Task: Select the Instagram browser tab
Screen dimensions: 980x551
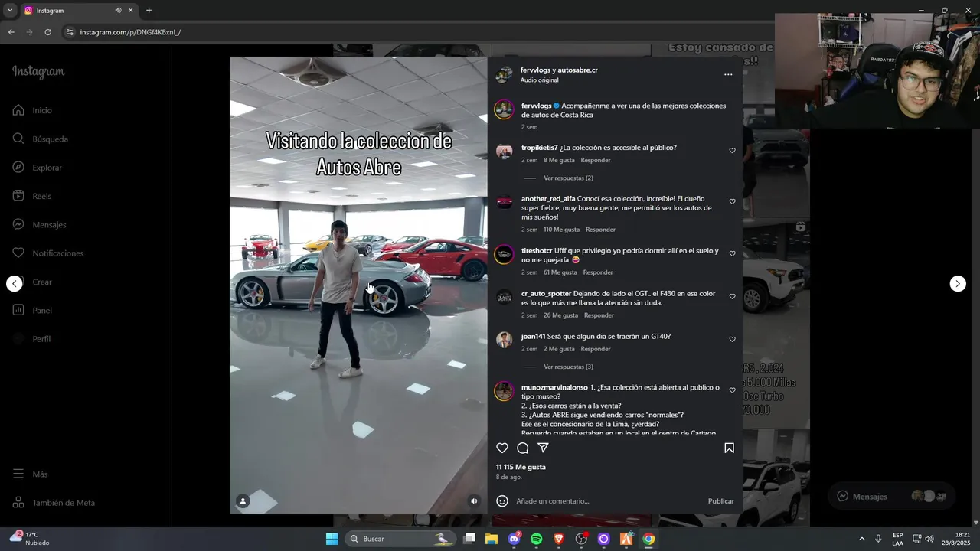Action: click(78, 11)
